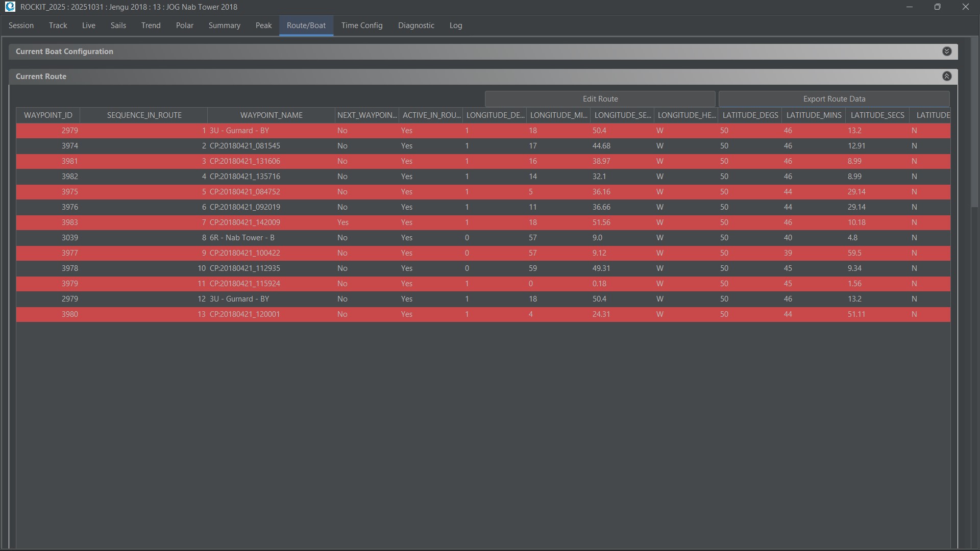Click Export Route Data button
This screenshot has height=551, width=980.
point(834,99)
